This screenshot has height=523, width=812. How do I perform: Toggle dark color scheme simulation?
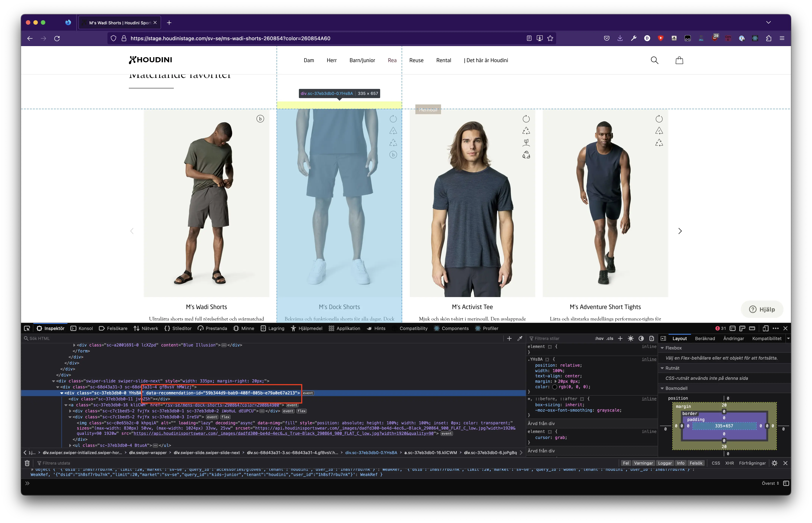pyautogui.click(x=641, y=338)
